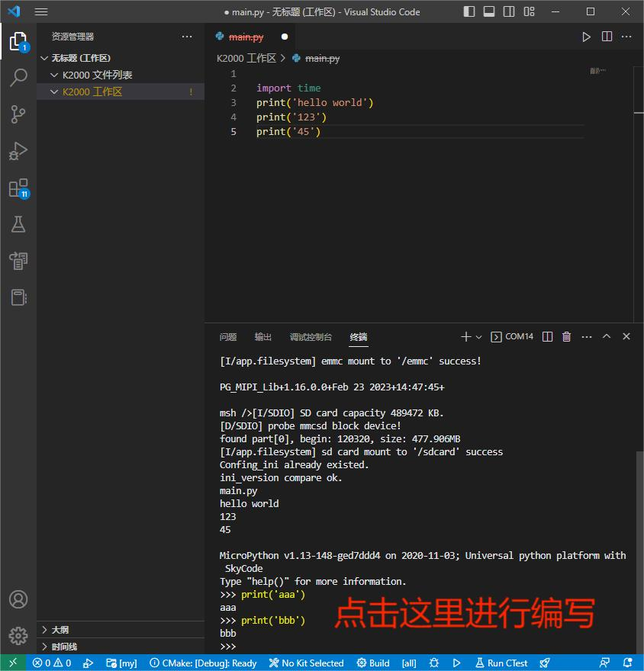
Task: Open the terminal launch profile dropdown arrow
Action: click(x=479, y=337)
